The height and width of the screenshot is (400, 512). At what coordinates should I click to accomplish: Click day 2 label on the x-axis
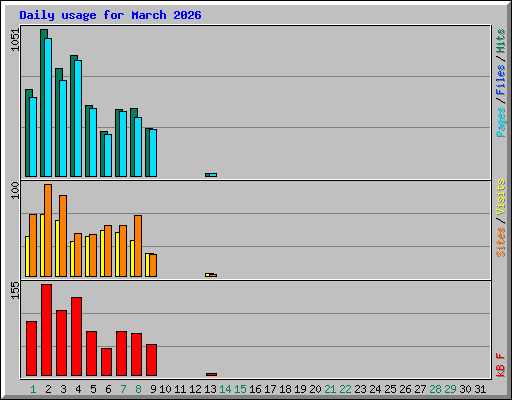[x=48, y=389]
